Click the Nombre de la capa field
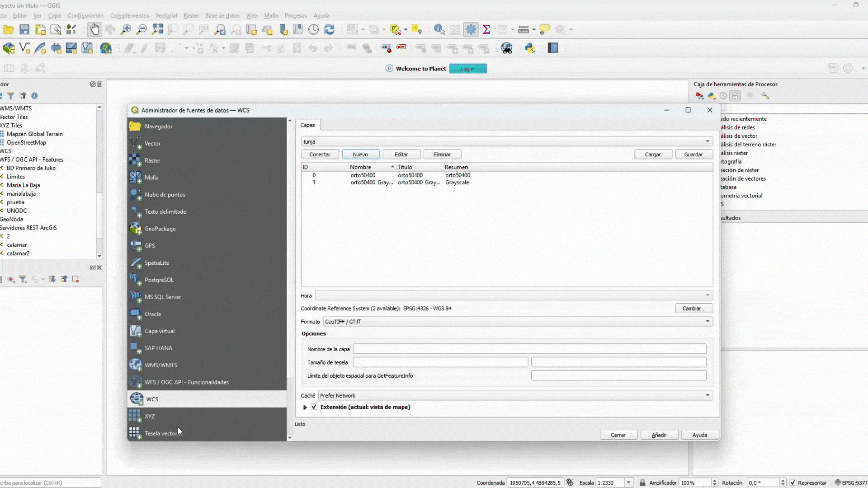868x488 pixels. 529,349
